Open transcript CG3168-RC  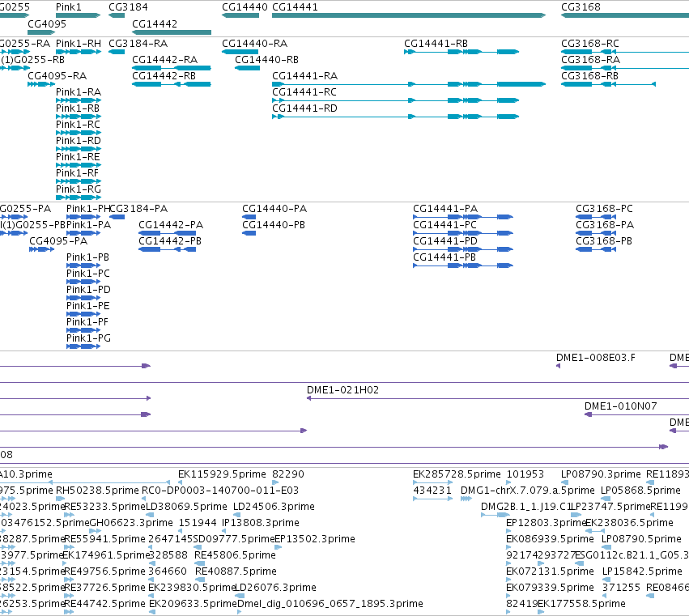click(625, 52)
